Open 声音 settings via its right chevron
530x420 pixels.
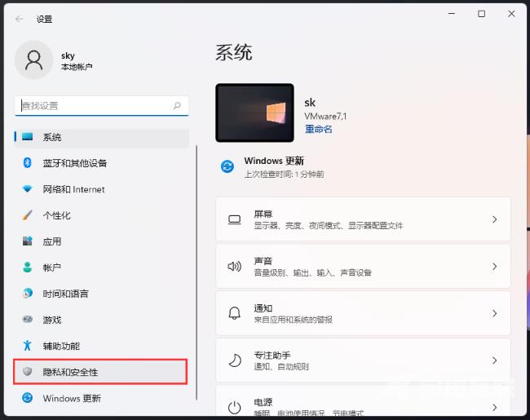pyautogui.click(x=494, y=266)
